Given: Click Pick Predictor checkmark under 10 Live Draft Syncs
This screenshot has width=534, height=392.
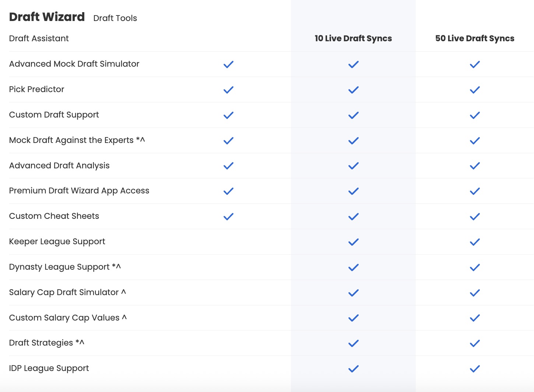Looking at the screenshot, I should 354,90.
